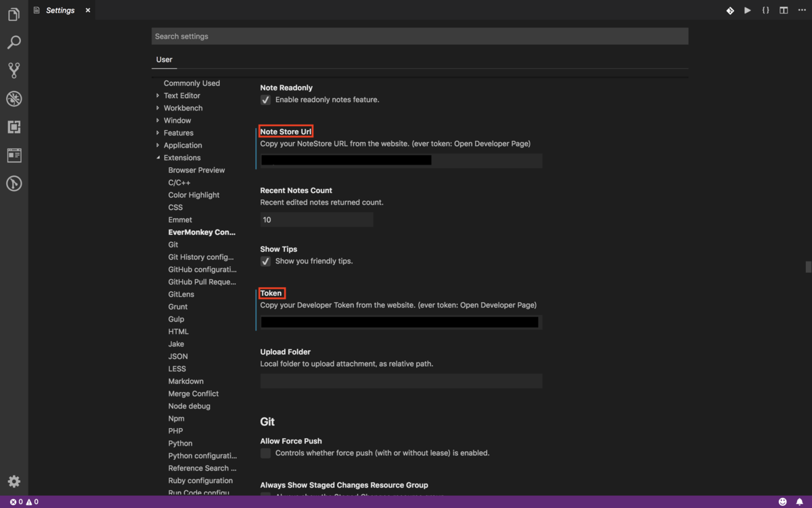Select Jake in the settings tree
Image resolution: width=812 pixels, height=508 pixels.
(176, 344)
